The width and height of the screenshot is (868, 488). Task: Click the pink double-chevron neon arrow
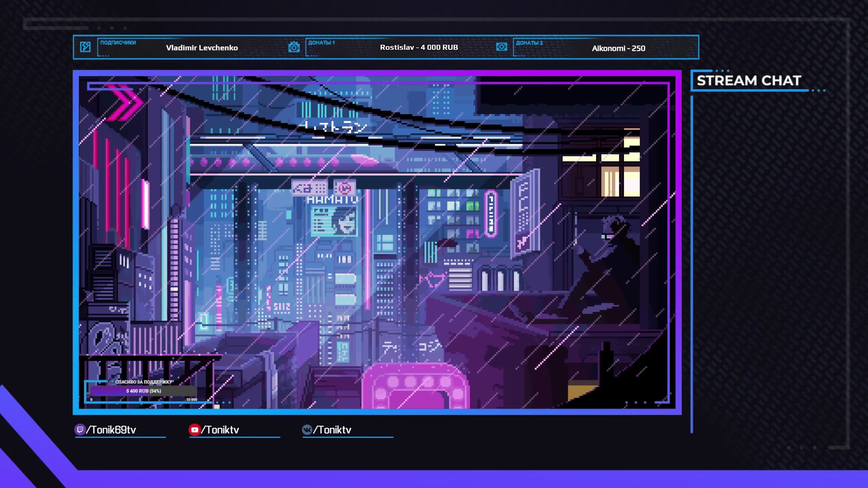tap(125, 103)
